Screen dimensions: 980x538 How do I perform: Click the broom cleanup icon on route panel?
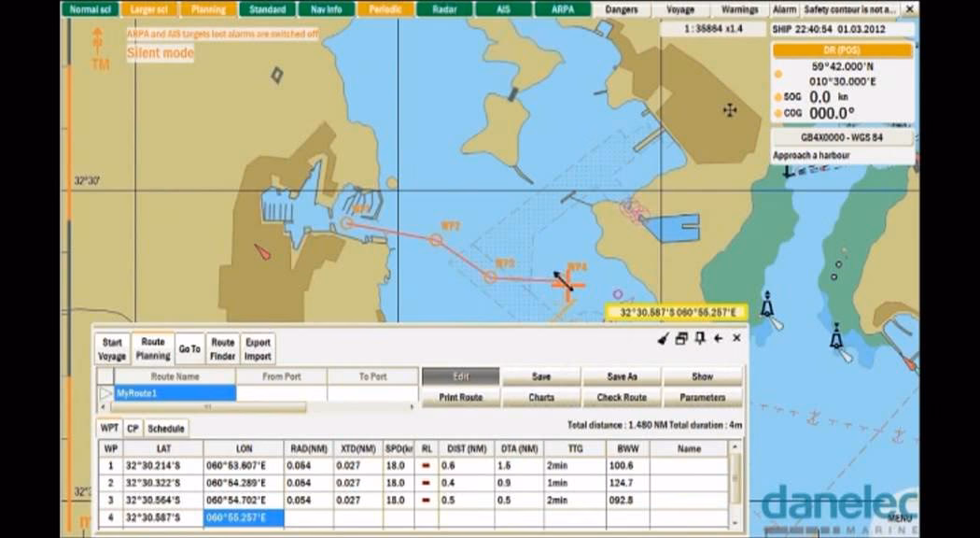coord(663,339)
